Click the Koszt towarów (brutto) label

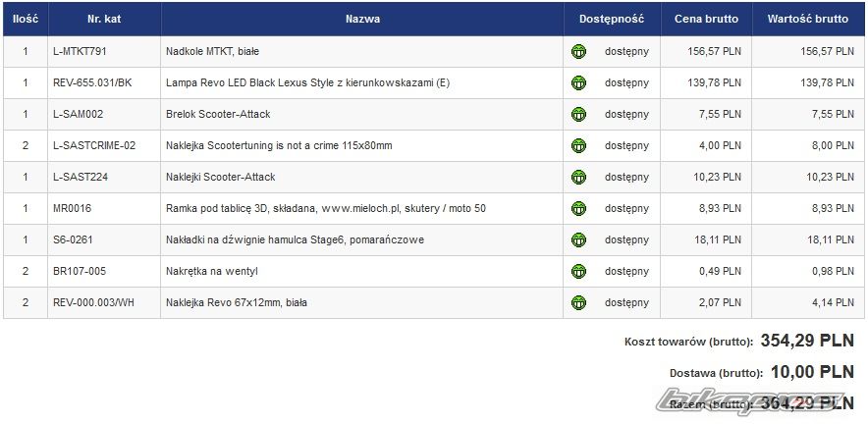[688, 343]
